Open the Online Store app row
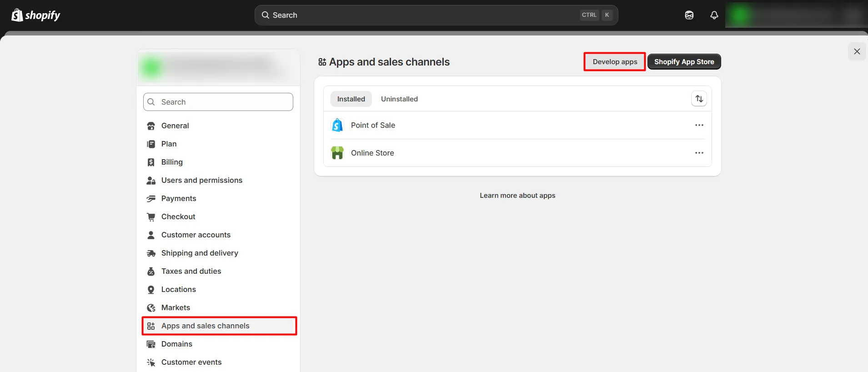The width and height of the screenshot is (868, 372). point(517,153)
